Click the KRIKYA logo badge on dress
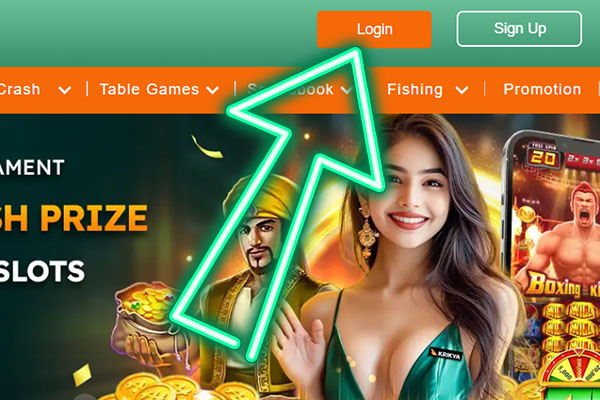600x400 pixels. click(445, 355)
